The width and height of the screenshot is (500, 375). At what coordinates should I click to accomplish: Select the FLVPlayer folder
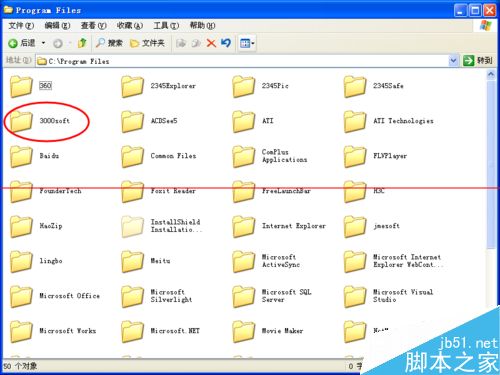point(375,156)
